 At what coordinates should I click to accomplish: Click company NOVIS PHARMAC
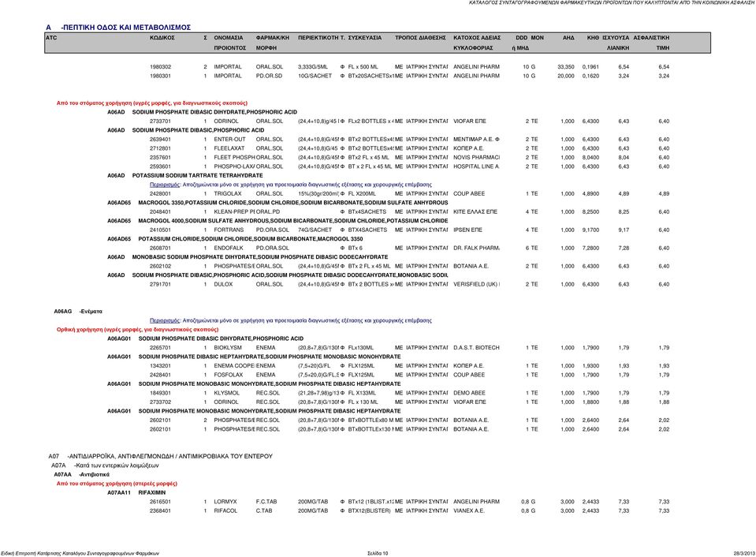click(x=476, y=157)
